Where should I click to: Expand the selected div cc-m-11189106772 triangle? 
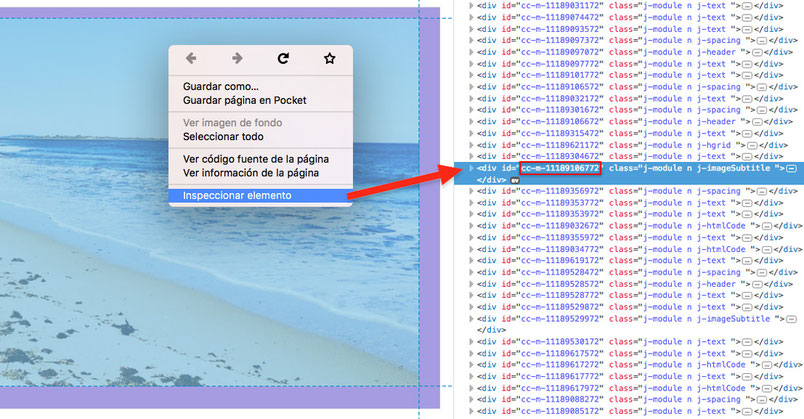pos(471,168)
